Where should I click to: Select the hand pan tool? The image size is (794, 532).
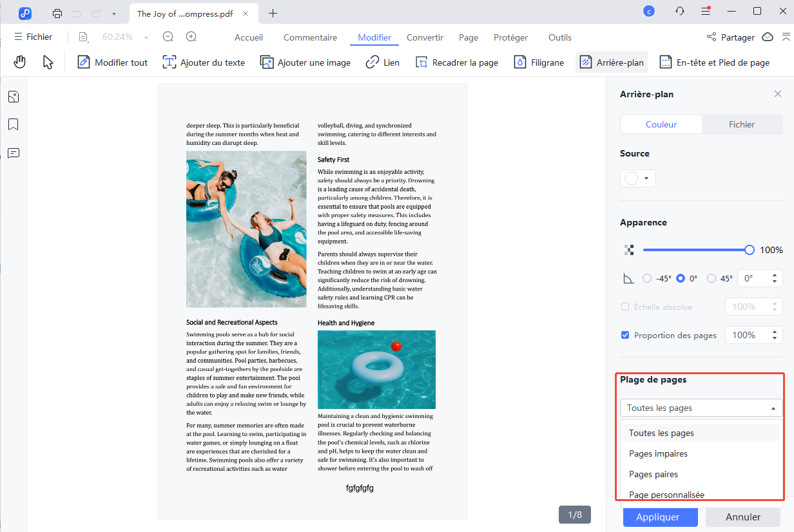(x=19, y=61)
